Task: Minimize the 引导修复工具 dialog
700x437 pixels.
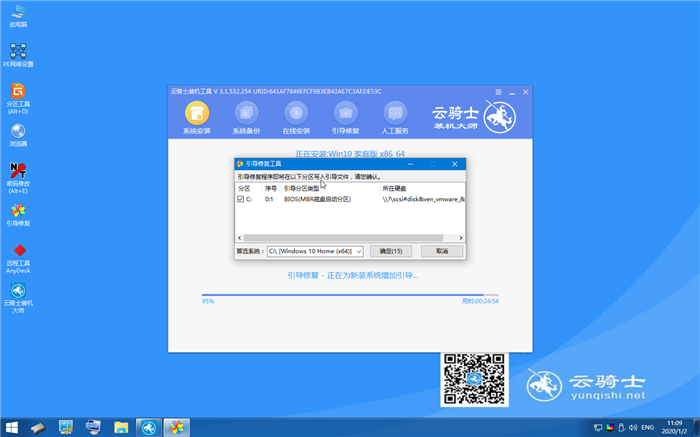Action: tap(410, 164)
